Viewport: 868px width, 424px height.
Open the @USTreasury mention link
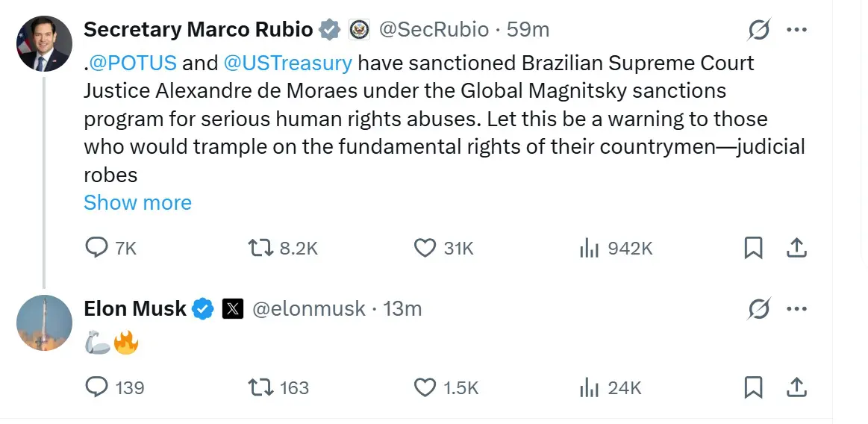[x=287, y=63]
